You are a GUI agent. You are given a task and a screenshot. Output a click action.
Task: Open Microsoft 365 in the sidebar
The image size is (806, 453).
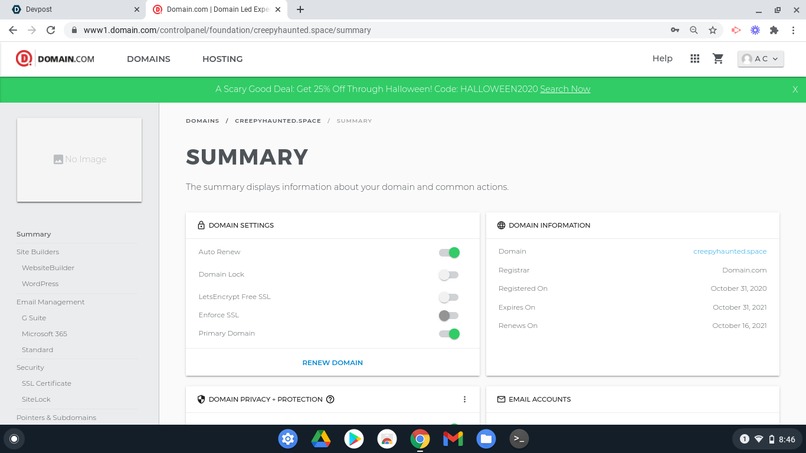tap(44, 334)
